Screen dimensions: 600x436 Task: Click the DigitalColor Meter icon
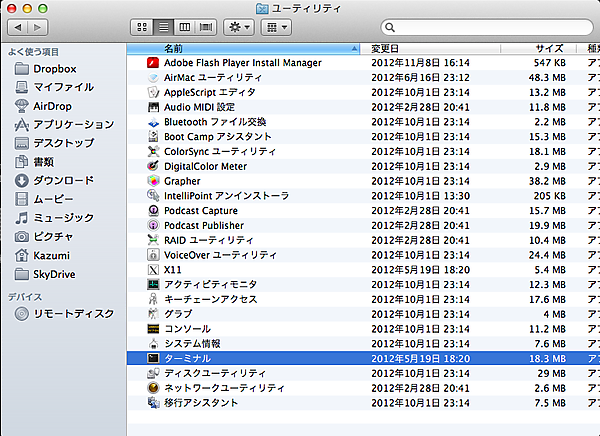pyautogui.click(x=153, y=166)
